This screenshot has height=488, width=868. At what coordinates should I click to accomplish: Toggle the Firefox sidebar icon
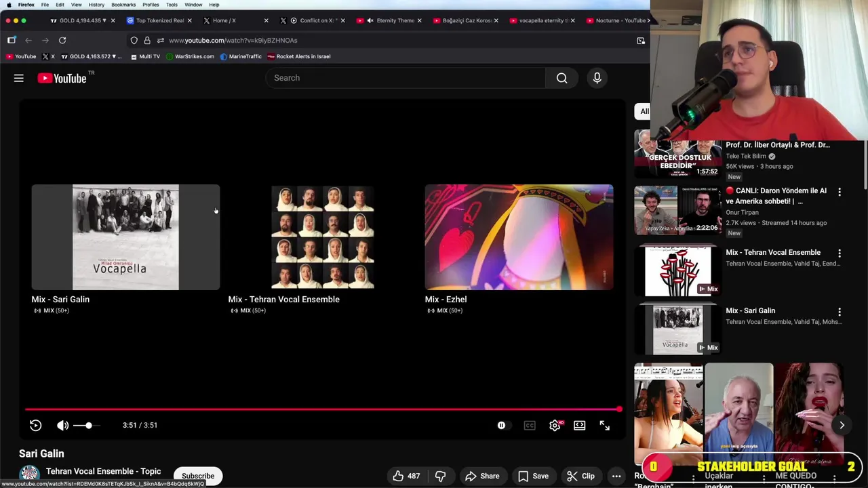click(12, 41)
